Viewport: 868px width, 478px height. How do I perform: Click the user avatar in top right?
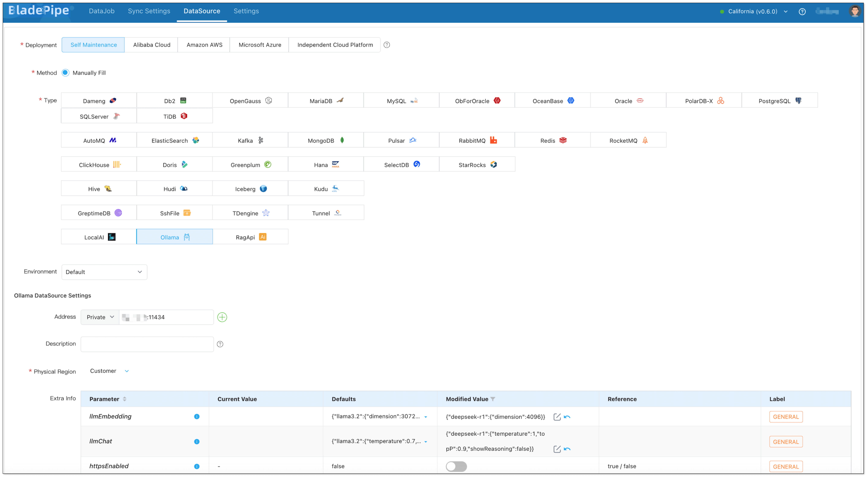[x=855, y=11]
